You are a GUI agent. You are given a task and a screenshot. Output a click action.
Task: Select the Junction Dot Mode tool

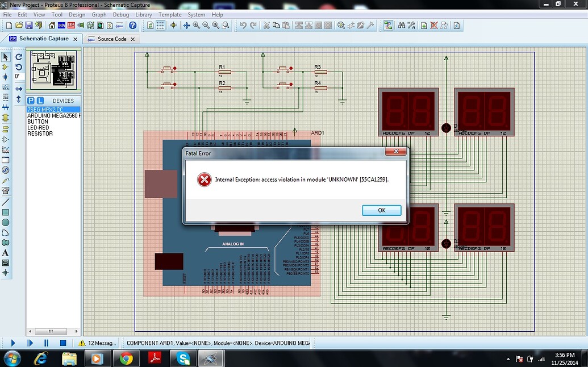pos(6,77)
